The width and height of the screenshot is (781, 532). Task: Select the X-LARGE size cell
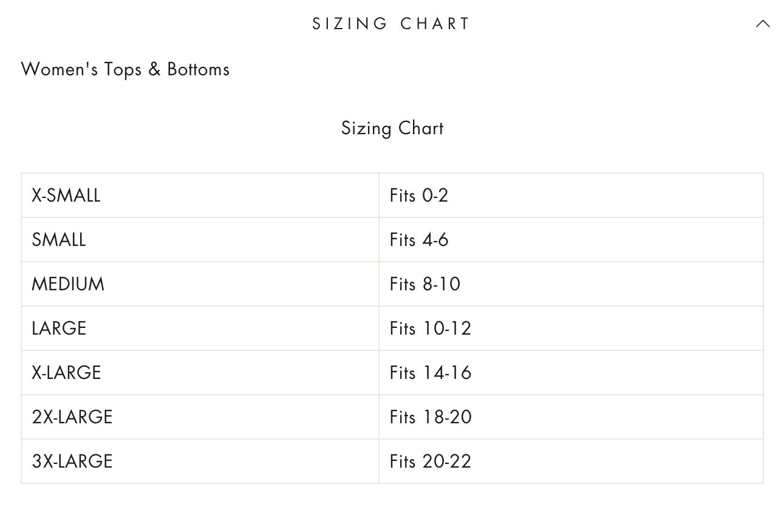pyautogui.click(x=66, y=373)
